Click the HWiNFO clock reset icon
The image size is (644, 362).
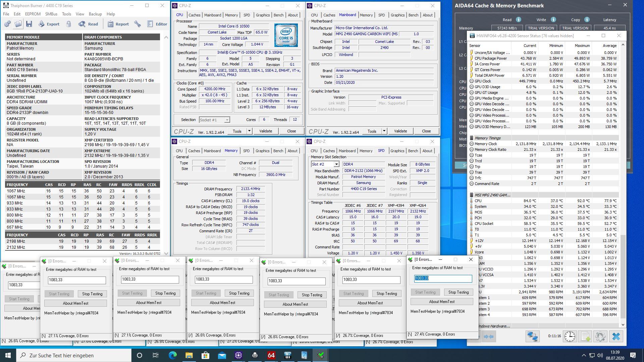[x=570, y=336]
